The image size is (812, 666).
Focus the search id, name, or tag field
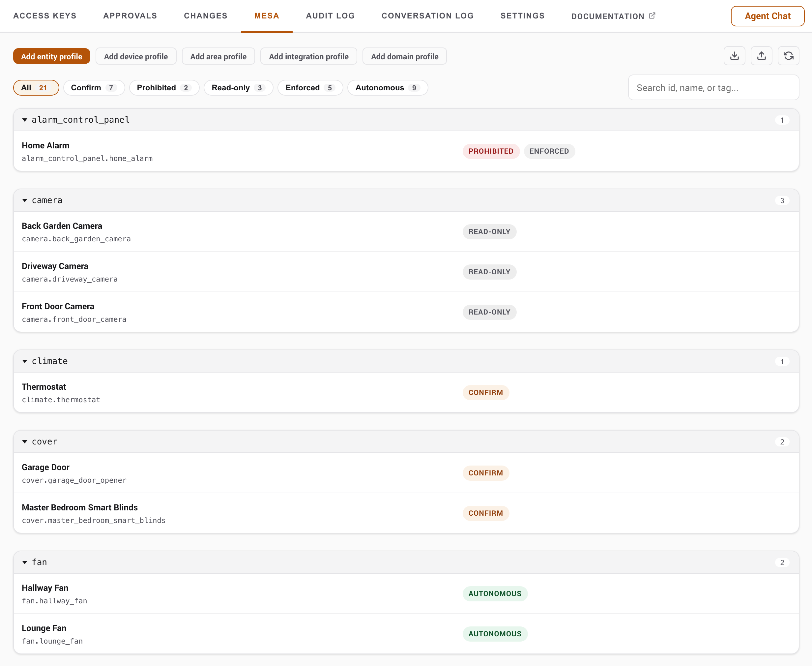(713, 87)
